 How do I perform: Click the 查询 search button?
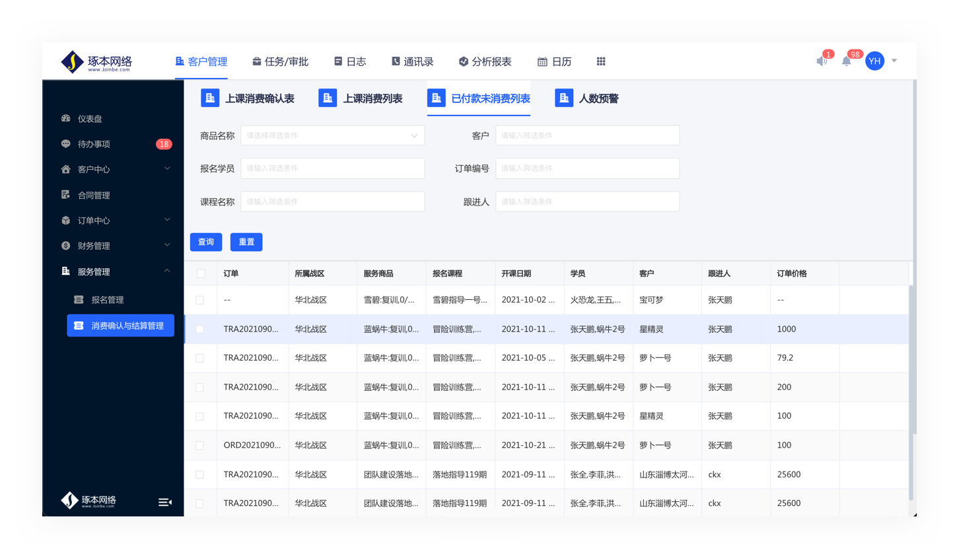(x=206, y=242)
